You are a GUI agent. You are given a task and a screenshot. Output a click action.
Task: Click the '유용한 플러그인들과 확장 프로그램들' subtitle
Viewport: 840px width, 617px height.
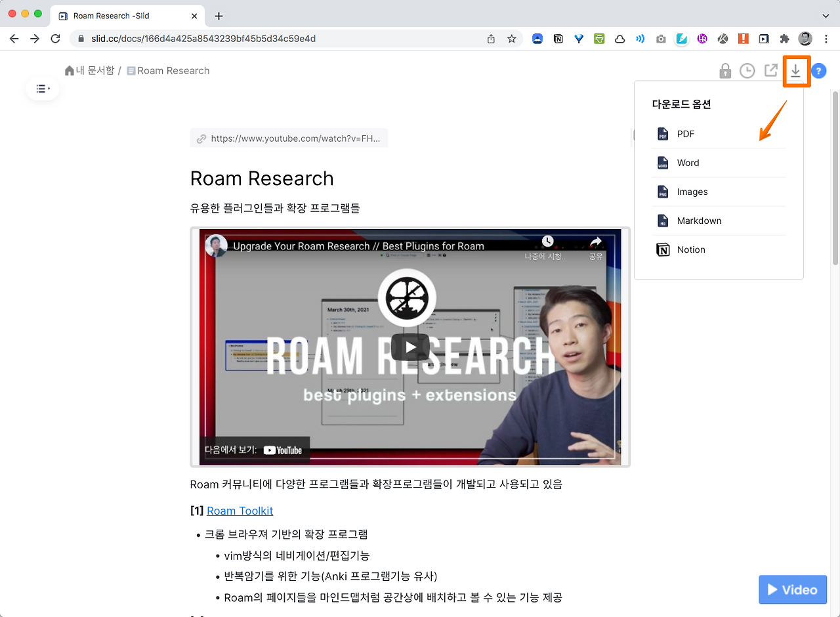pyautogui.click(x=275, y=208)
